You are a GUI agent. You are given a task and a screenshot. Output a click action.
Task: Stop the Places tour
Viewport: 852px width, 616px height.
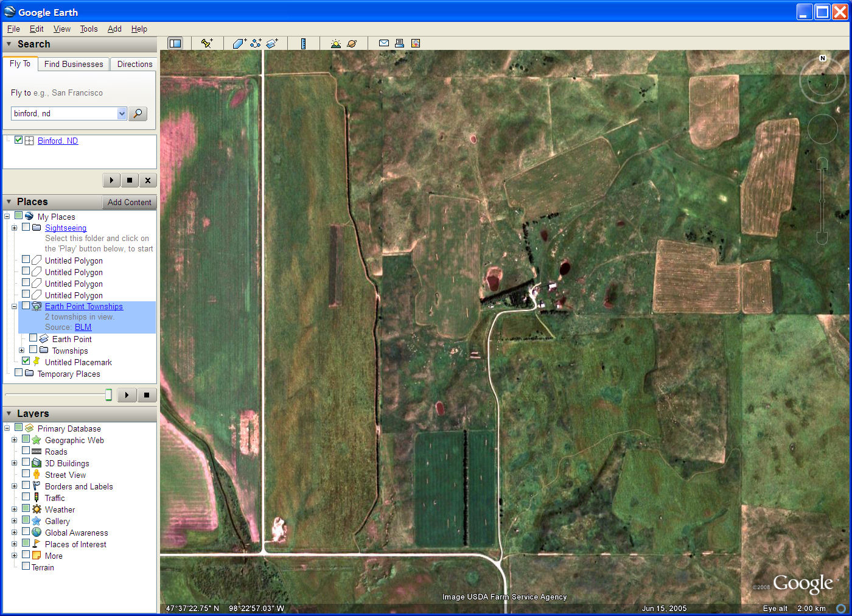tap(147, 395)
